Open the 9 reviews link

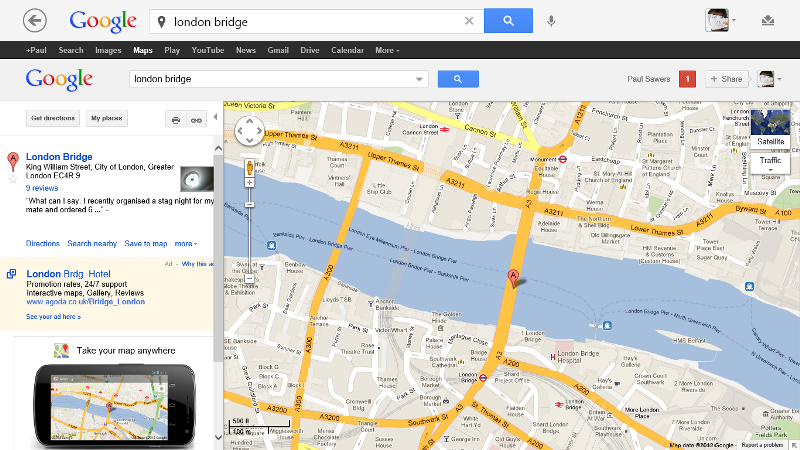click(x=42, y=188)
